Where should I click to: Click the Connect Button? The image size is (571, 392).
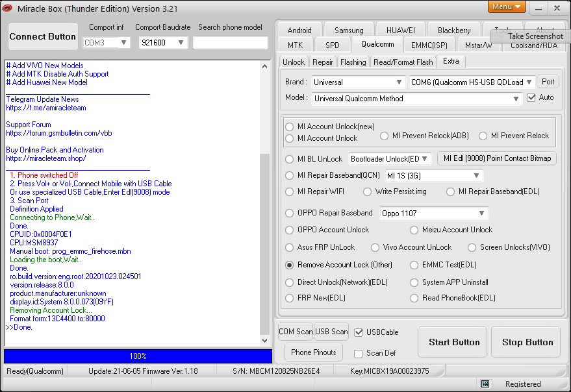(x=43, y=37)
